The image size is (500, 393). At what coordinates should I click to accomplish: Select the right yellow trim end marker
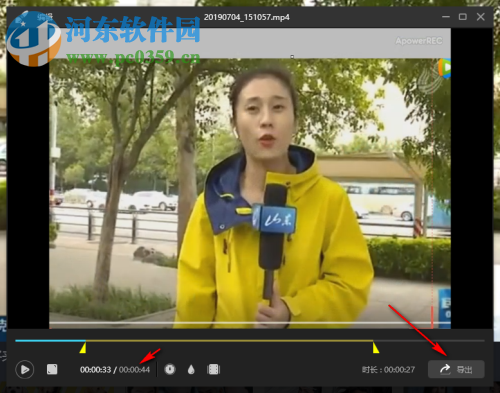[x=376, y=348]
